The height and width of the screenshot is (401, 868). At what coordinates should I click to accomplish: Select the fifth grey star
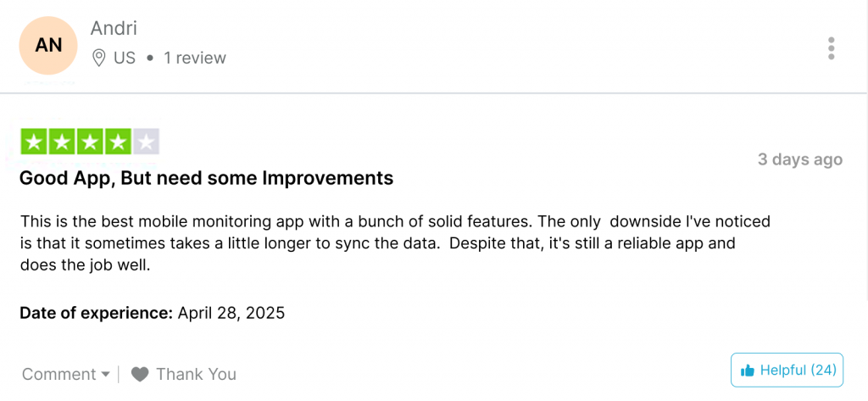click(x=146, y=142)
